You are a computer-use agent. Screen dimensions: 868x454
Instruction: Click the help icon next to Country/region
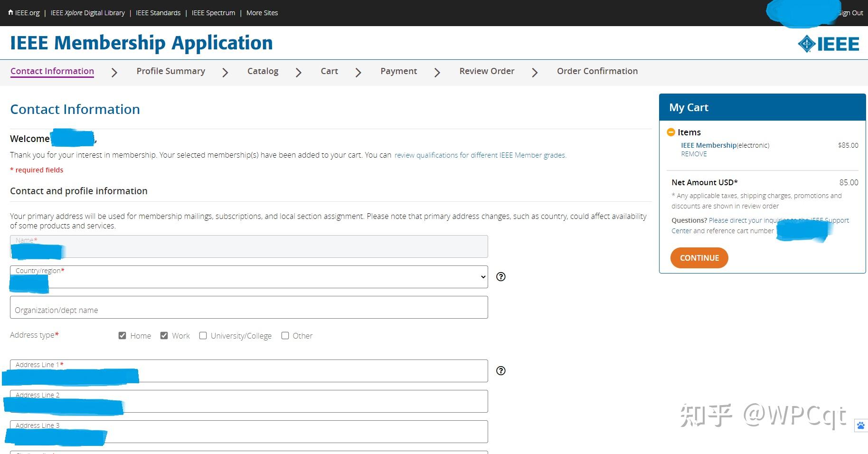click(500, 277)
